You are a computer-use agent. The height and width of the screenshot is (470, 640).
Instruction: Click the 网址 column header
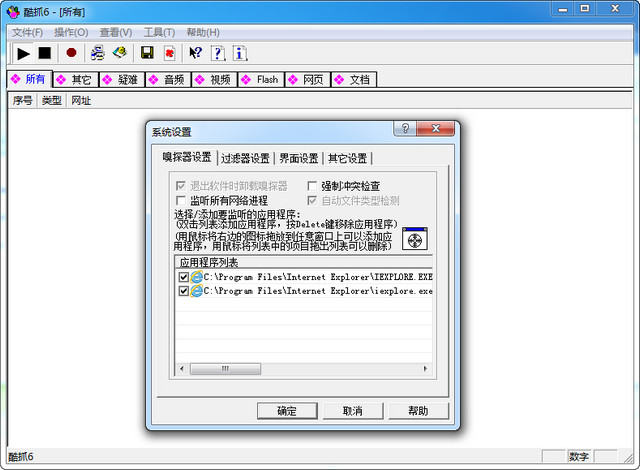[x=81, y=100]
